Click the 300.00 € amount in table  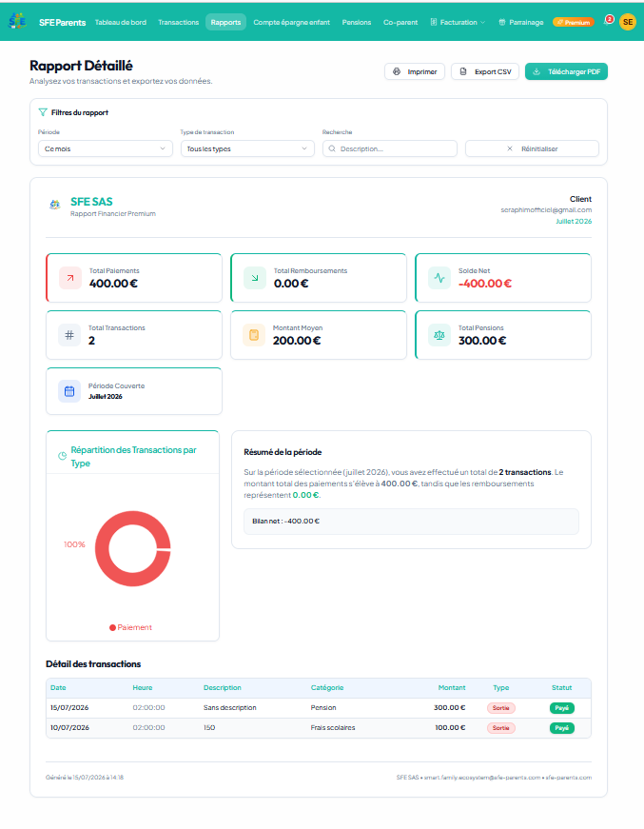[450, 707]
